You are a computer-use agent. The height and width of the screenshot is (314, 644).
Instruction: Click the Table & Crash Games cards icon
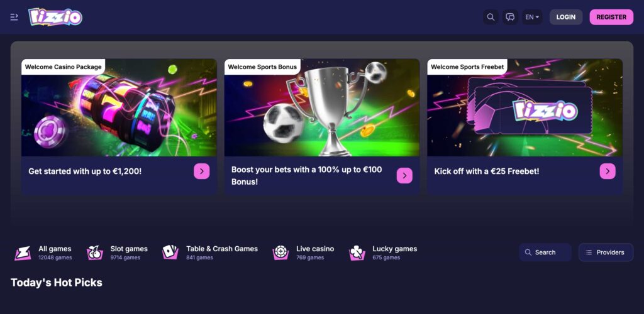click(x=170, y=252)
